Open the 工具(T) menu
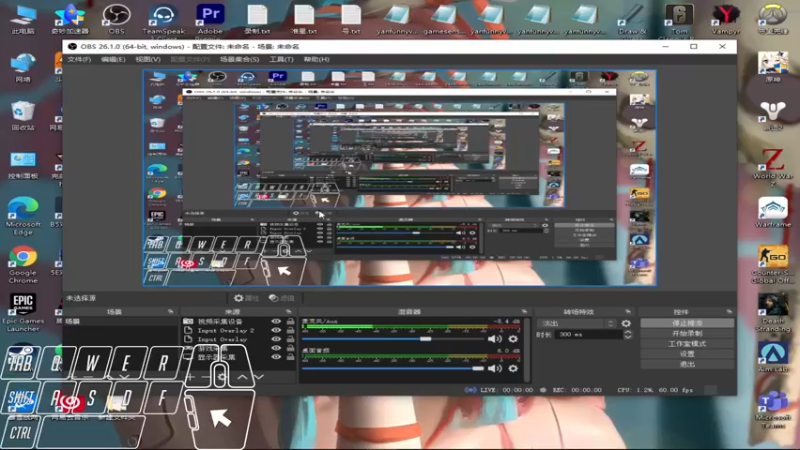 (x=281, y=60)
